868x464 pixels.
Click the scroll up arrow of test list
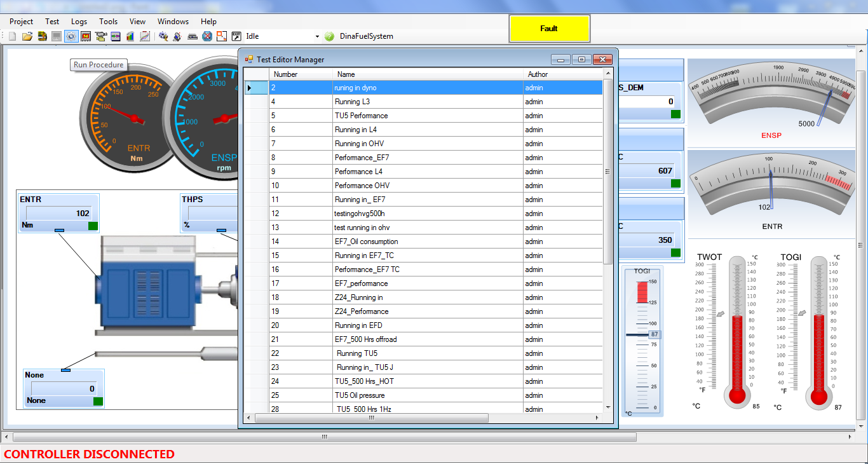608,74
